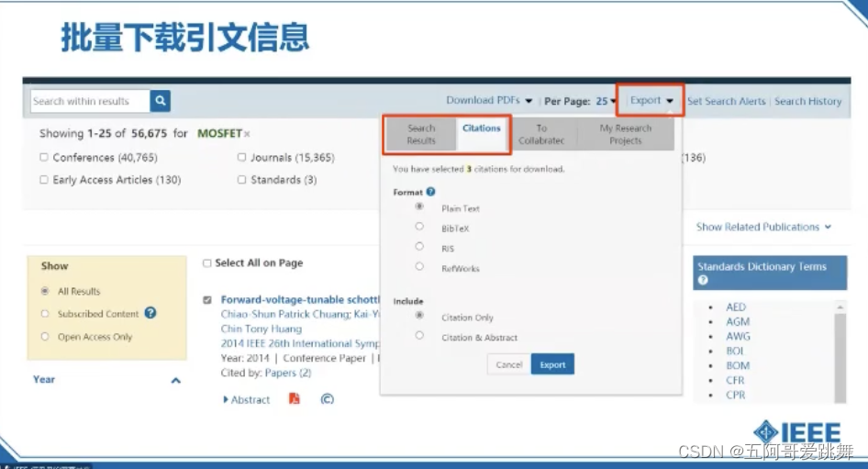This screenshot has height=469, width=868.
Task: Click the AWG dictionary term
Action: tap(738, 336)
